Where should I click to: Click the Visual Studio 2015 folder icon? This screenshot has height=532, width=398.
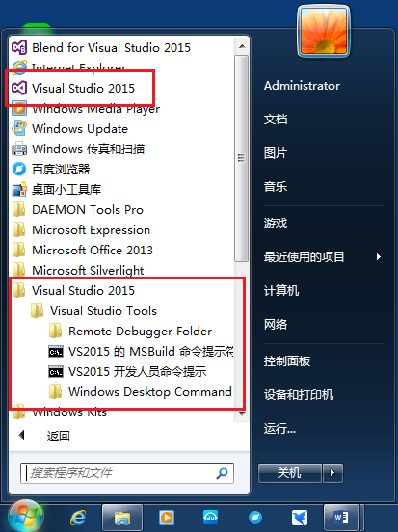[x=19, y=290]
